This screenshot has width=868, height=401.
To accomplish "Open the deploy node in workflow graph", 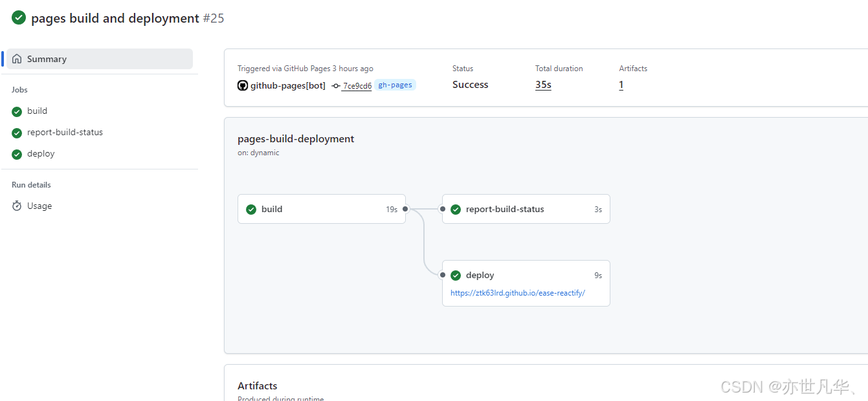I will click(526, 283).
